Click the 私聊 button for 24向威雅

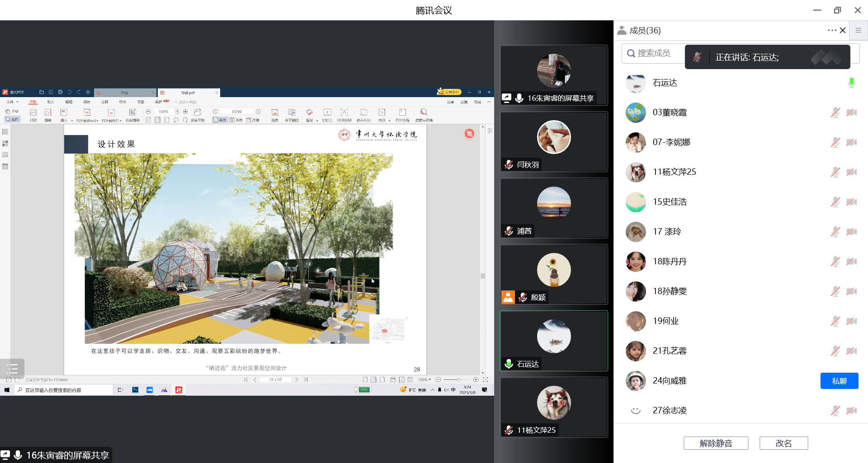click(839, 381)
